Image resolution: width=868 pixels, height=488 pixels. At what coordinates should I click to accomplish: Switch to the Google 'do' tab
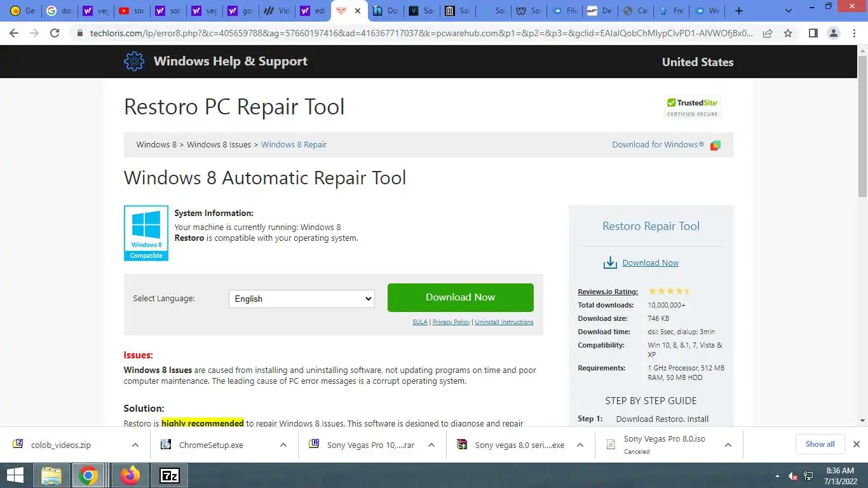tap(60, 11)
